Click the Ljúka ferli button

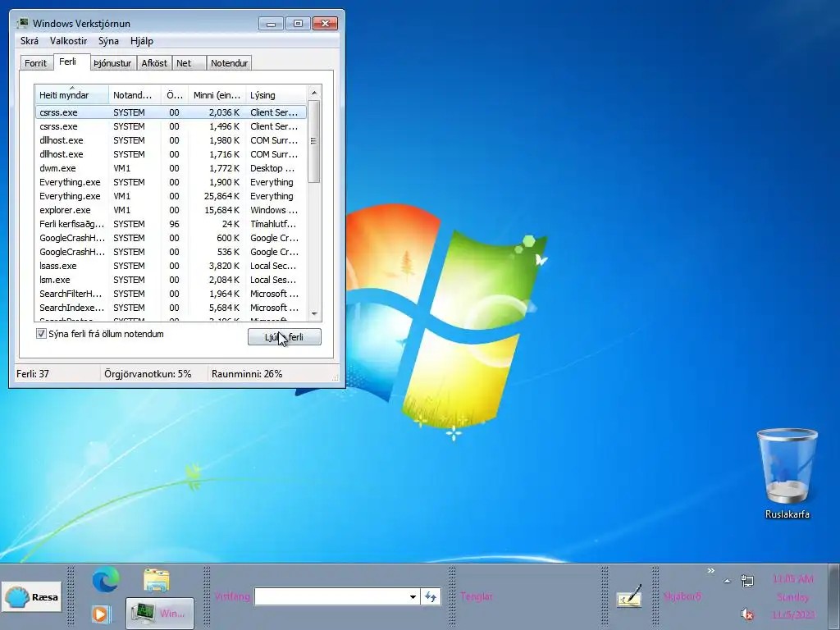285,337
